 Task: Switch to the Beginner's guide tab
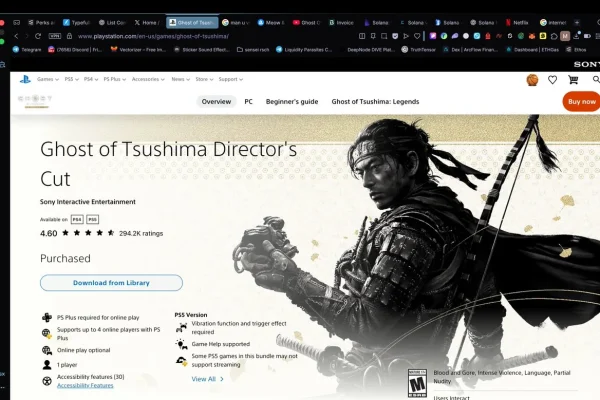click(x=292, y=101)
